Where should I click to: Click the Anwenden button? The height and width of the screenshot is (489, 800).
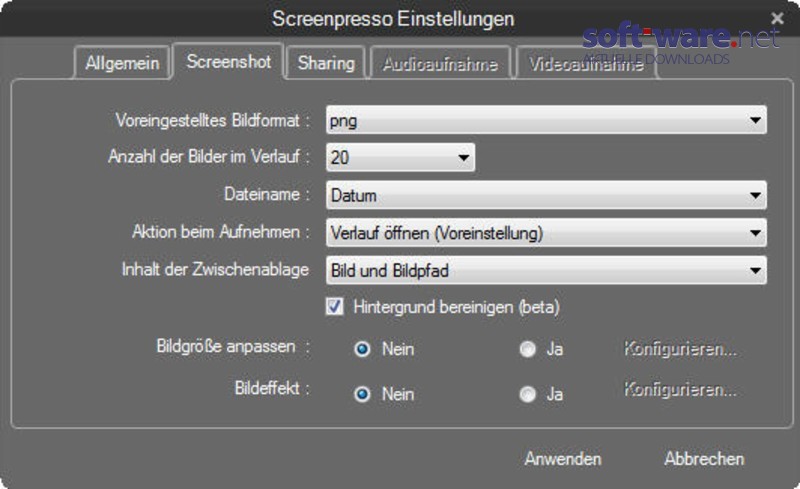(563, 458)
